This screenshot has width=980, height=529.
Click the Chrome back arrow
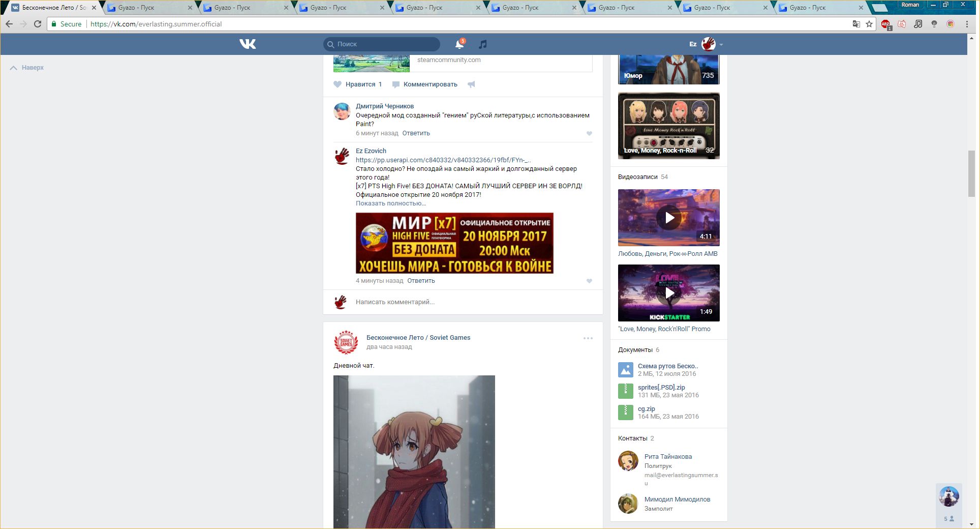pos(9,24)
